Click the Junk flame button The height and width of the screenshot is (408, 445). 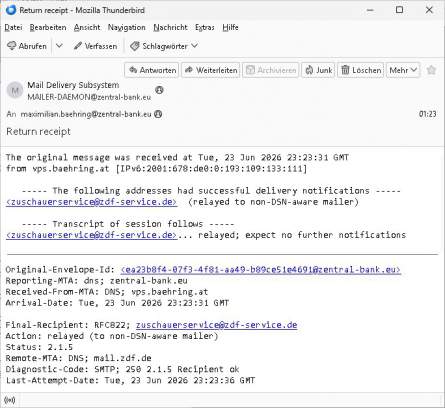point(318,70)
